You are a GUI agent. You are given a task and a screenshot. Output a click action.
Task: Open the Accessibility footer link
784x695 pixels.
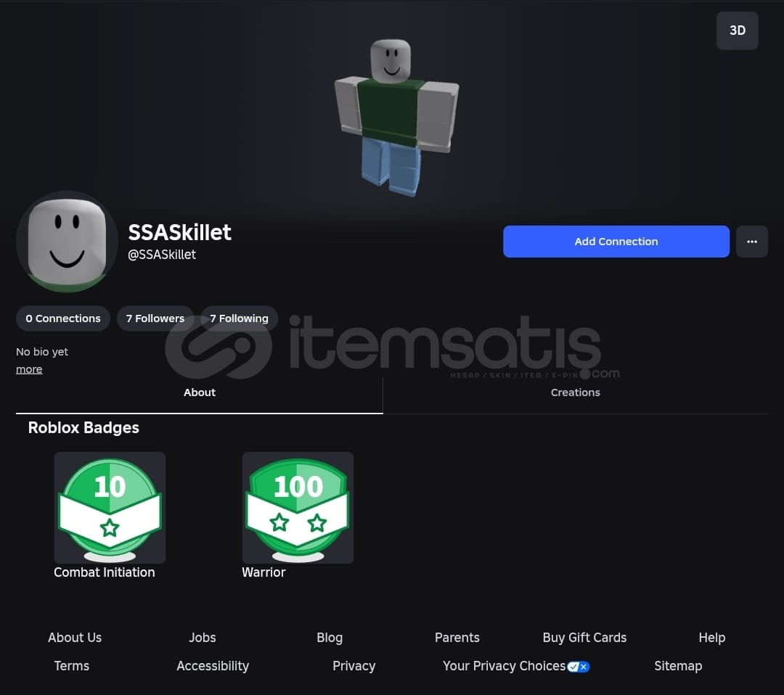[213, 666]
